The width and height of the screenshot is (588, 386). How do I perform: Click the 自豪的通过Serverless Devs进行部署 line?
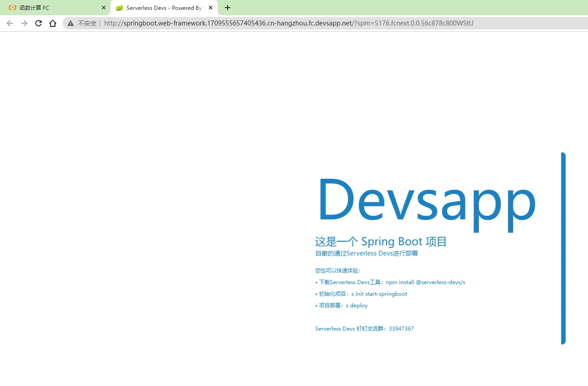tap(367, 254)
